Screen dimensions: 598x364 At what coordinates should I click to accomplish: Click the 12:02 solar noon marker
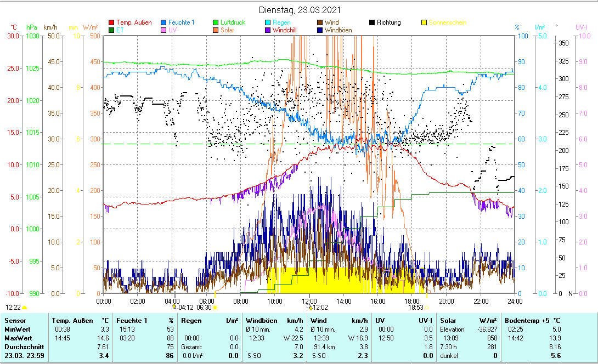click(319, 308)
